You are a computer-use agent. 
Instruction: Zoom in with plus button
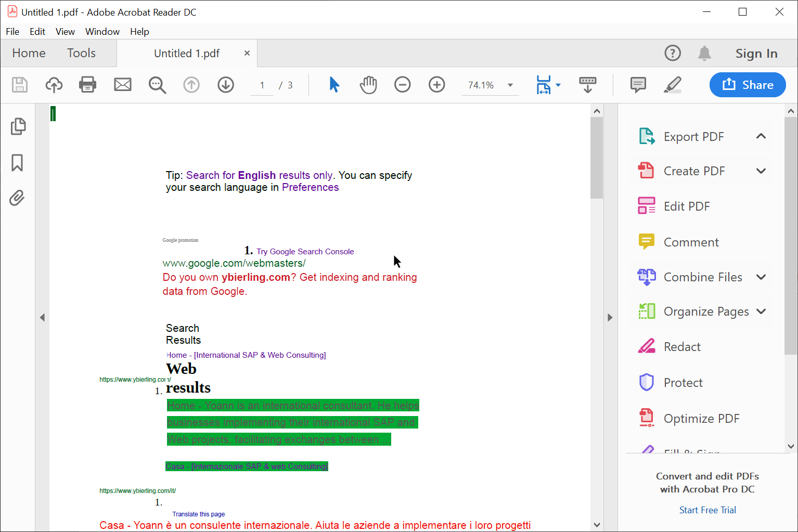pos(437,84)
